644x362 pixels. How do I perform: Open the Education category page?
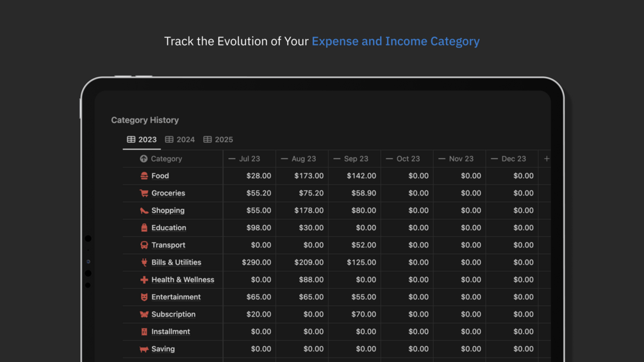169,228
